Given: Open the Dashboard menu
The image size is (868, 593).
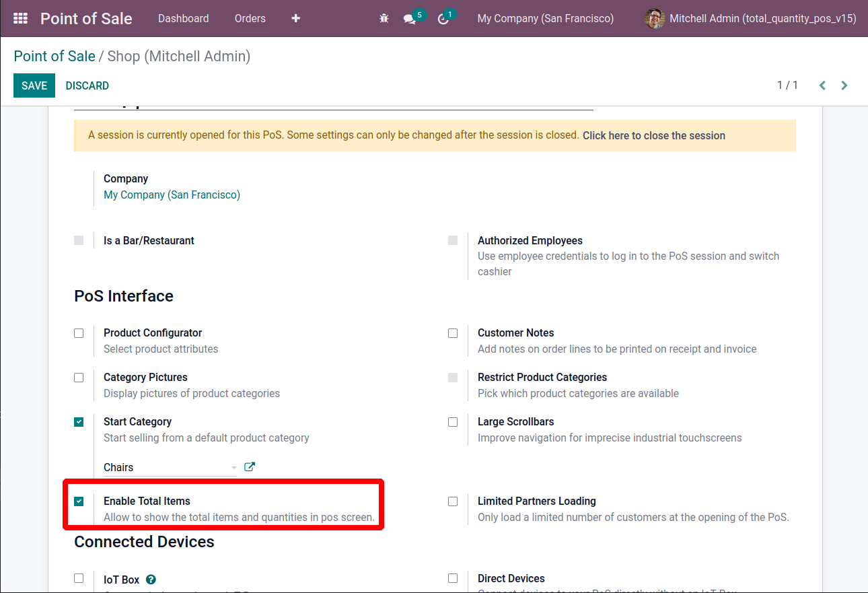Looking at the screenshot, I should (x=183, y=18).
